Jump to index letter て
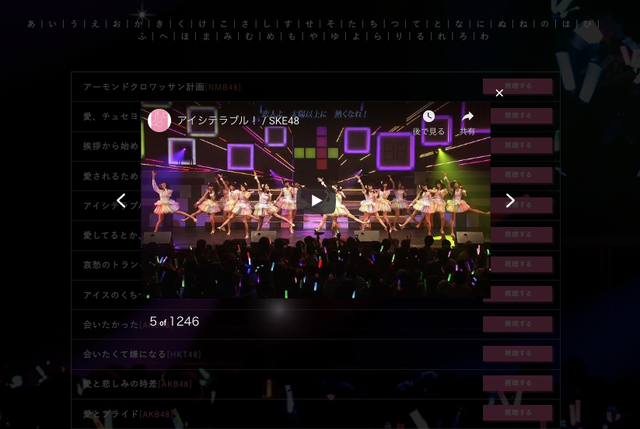Screen dimensions: 640x429 416,24
